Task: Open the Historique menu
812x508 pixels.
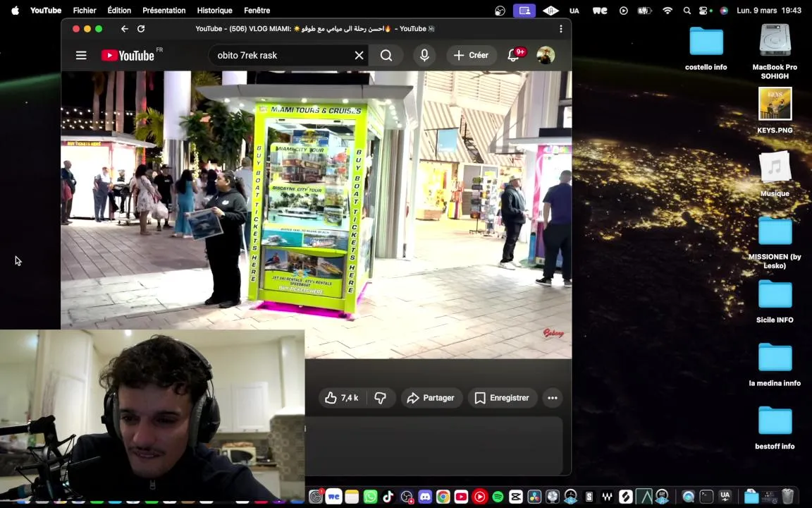Action: click(214, 11)
